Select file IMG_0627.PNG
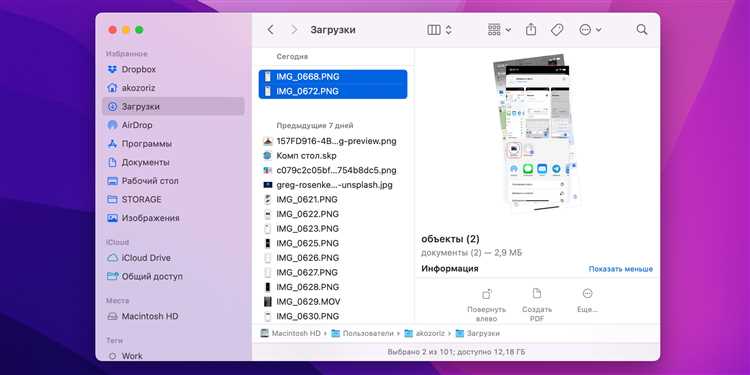The height and width of the screenshot is (375, 750). pos(333,272)
